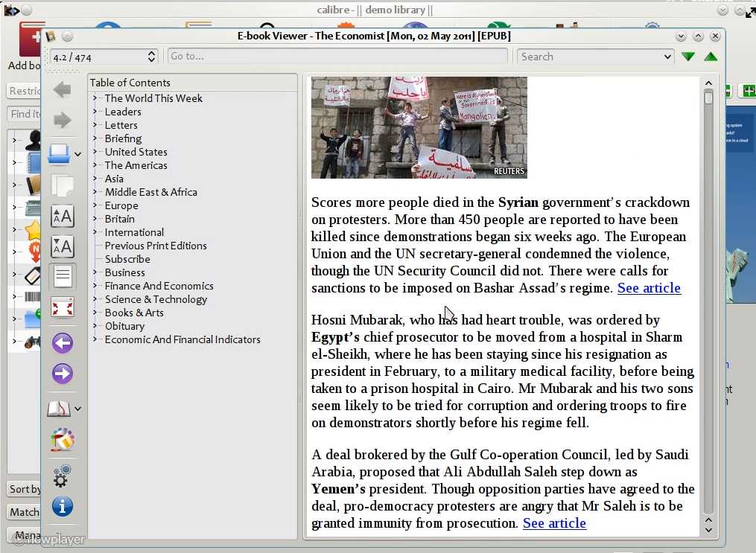Select Europe in table of contents
756x553 pixels.
121,205
